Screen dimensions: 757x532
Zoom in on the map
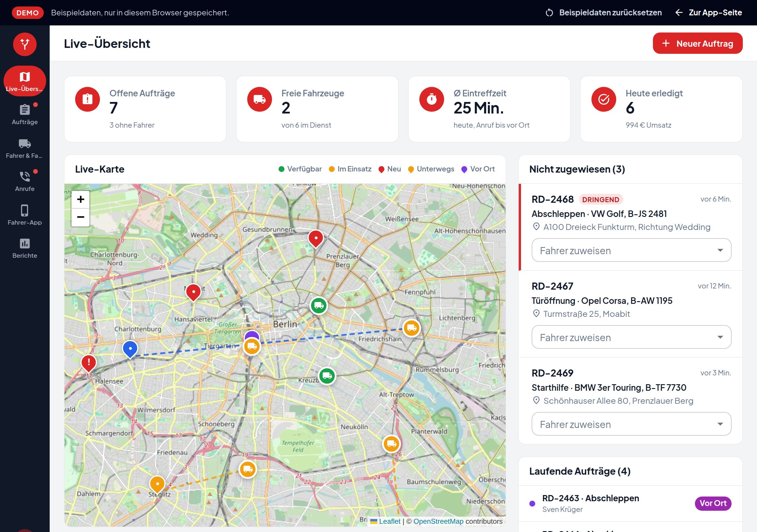(80, 199)
